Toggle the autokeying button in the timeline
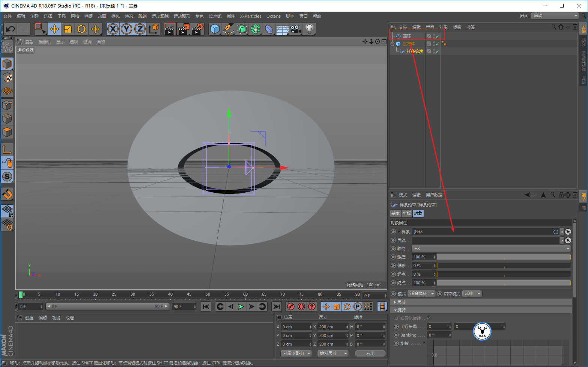Image resolution: width=588 pixels, height=367 pixels. (301, 307)
